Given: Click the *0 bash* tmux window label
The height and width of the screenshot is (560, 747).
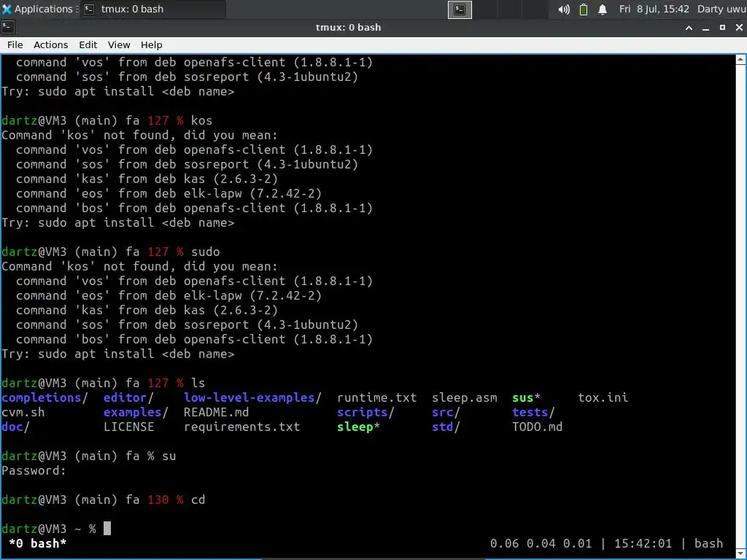Looking at the screenshot, I should coord(38,543).
